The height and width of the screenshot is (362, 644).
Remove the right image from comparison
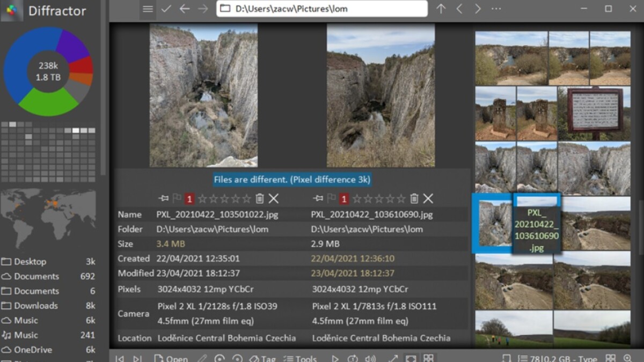pyautogui.click(x=428, y=199)
